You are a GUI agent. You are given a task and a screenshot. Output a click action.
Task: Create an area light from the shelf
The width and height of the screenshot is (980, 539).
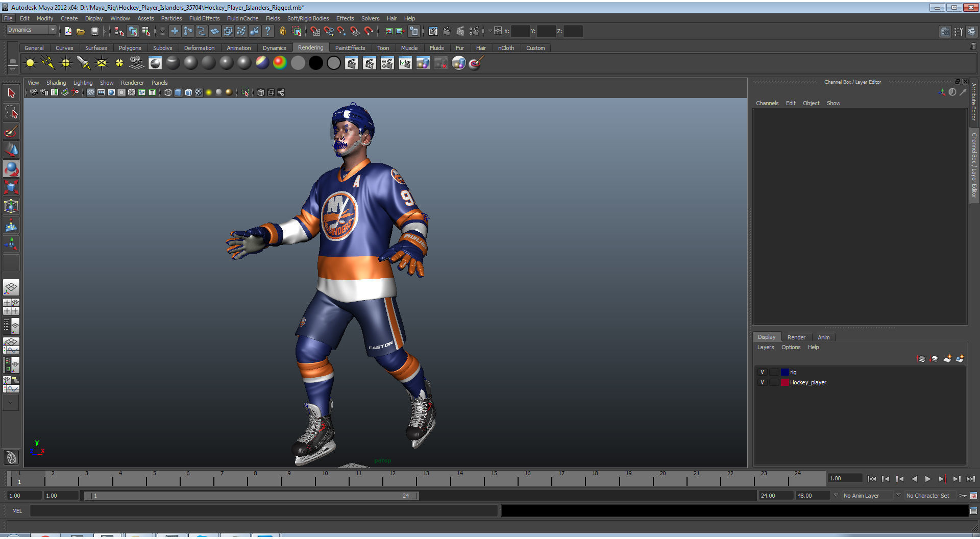102,63
